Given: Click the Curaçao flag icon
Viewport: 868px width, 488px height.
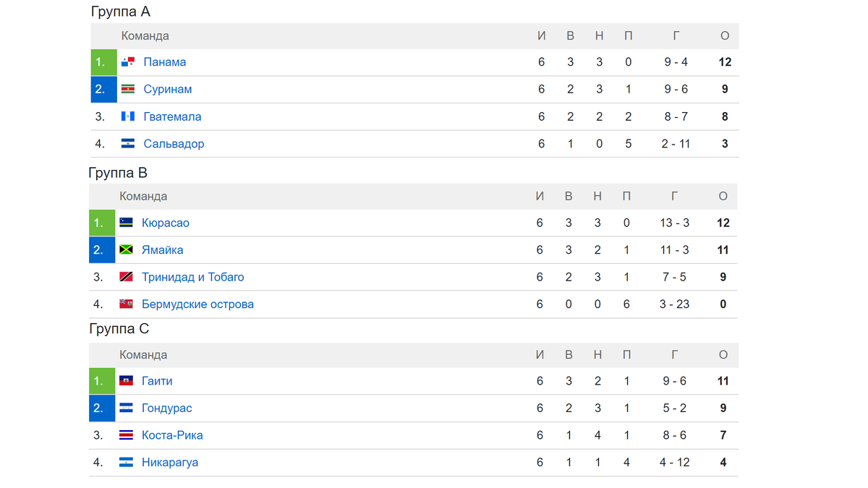Looking at the screenshot, I should (x=126, y=223).
